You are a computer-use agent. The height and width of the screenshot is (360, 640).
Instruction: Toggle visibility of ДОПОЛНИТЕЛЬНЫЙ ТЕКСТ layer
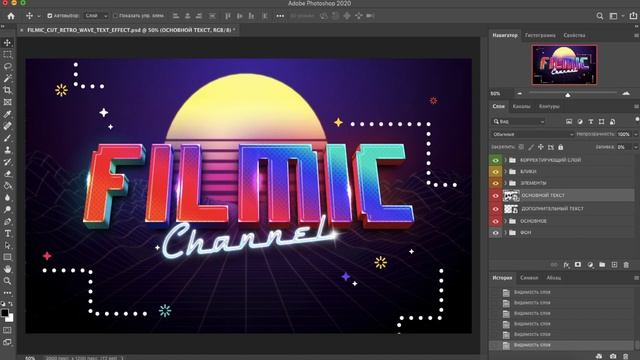(x=496, y=209)
